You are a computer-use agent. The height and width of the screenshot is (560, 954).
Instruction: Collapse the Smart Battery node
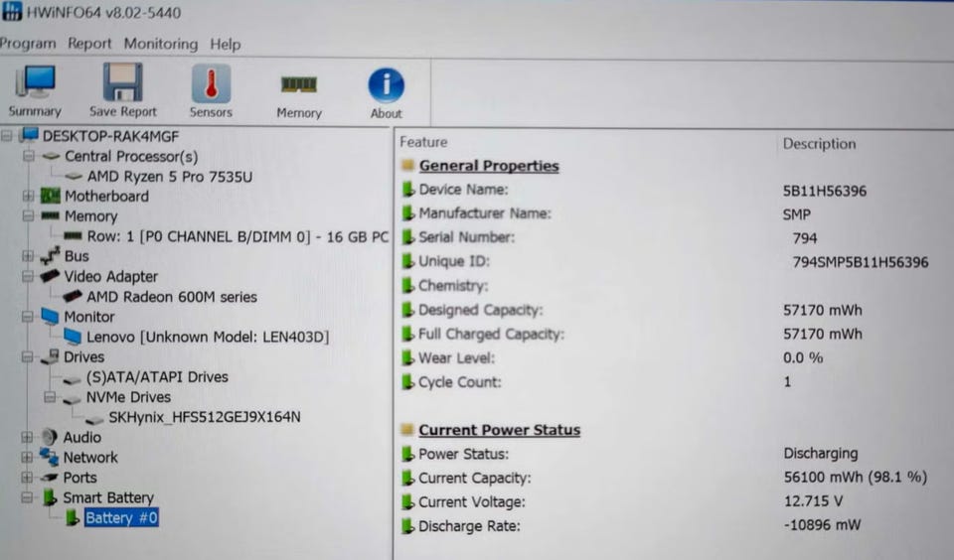[27, 497]
